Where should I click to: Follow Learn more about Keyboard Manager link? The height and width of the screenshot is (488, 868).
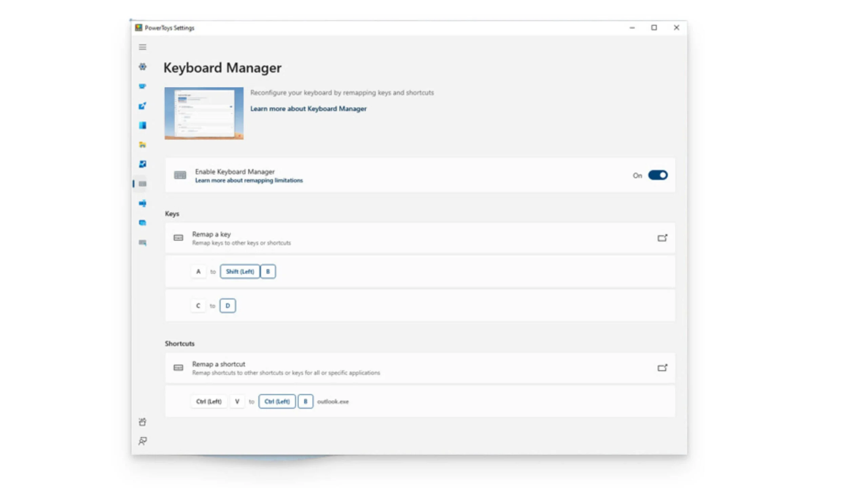(308, 109)
